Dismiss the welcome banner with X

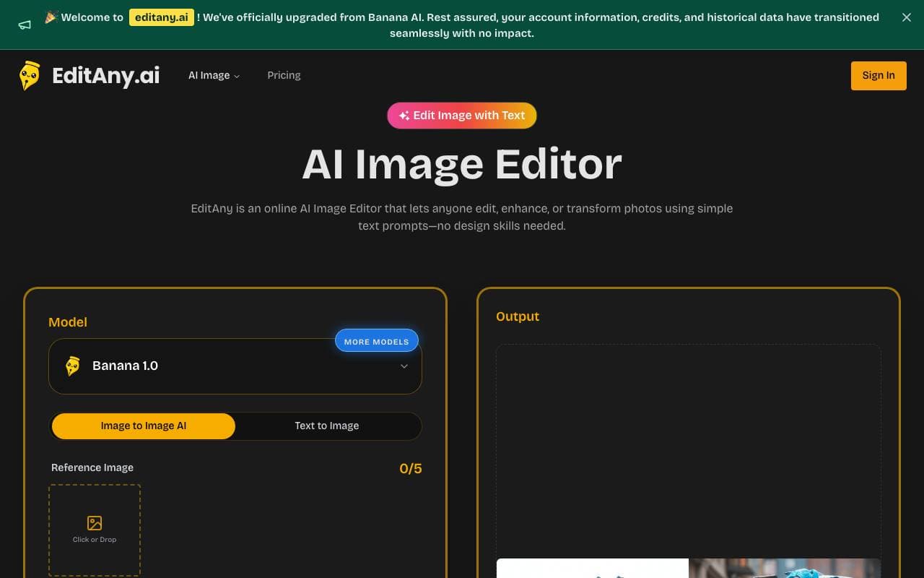907,17
